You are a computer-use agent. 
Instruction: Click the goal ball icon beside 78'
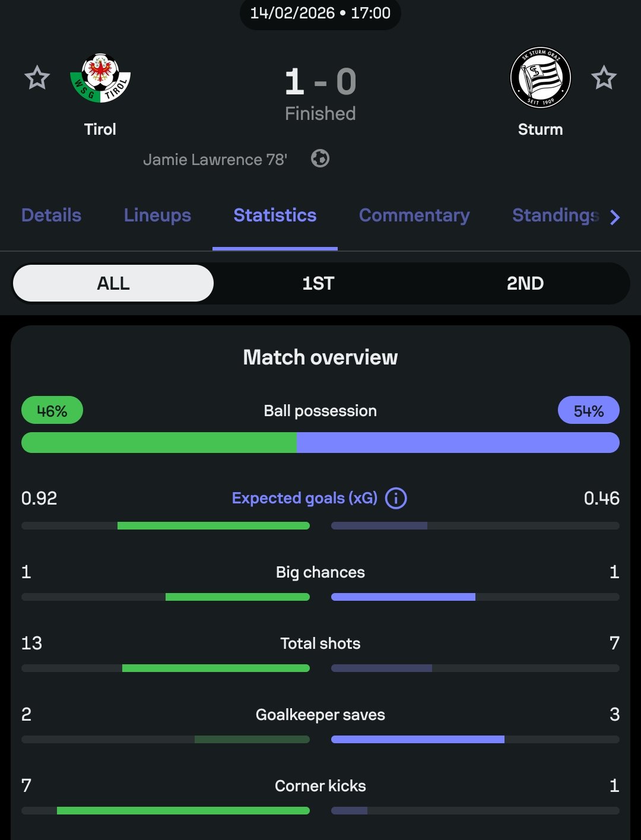(x=320, y=159)
